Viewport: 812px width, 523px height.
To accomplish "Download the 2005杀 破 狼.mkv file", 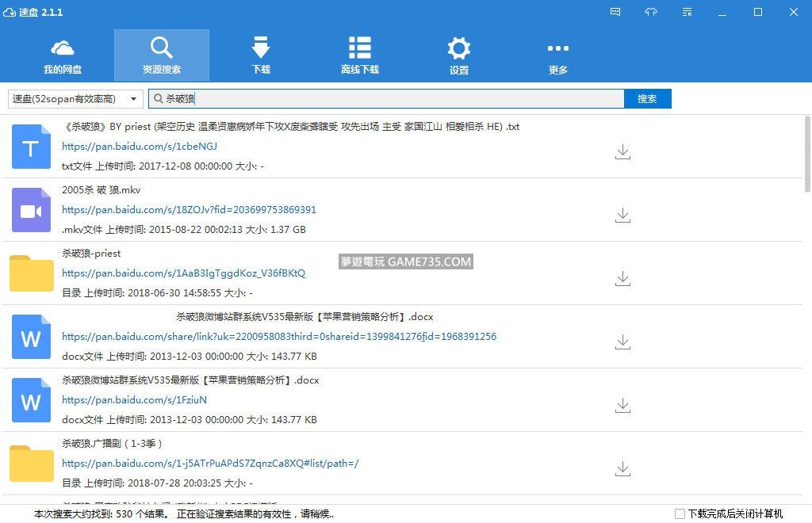I will (622, 216).
